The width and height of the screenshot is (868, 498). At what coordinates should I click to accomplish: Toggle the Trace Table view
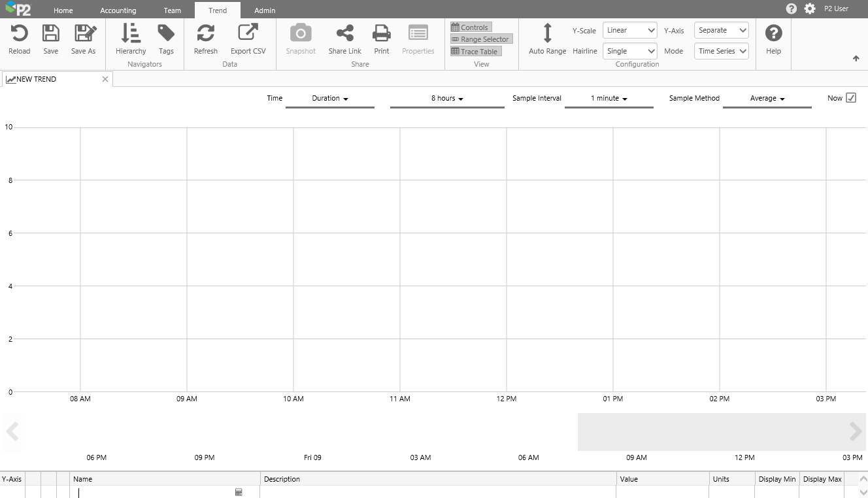click(x=476, y=52)
